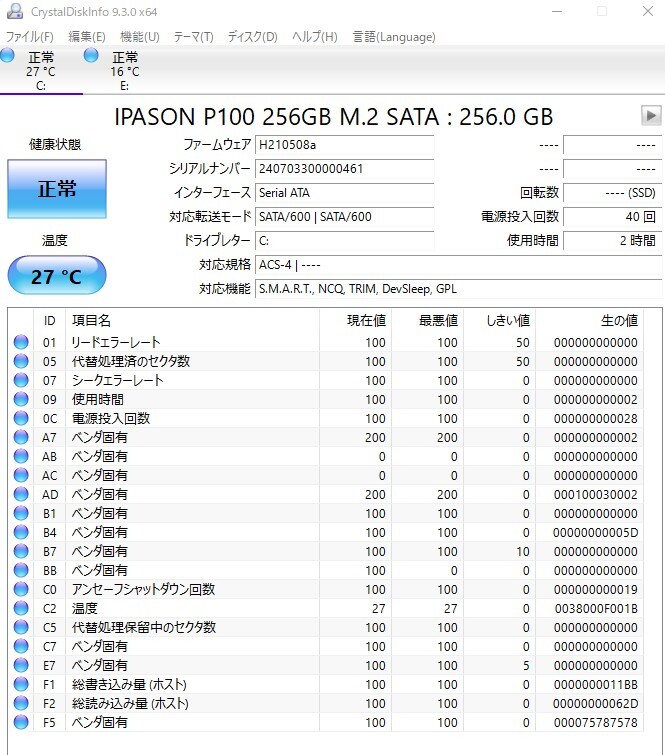Click status dot for attribute B7
665x755 pixels.
click(x=21, y=551)
